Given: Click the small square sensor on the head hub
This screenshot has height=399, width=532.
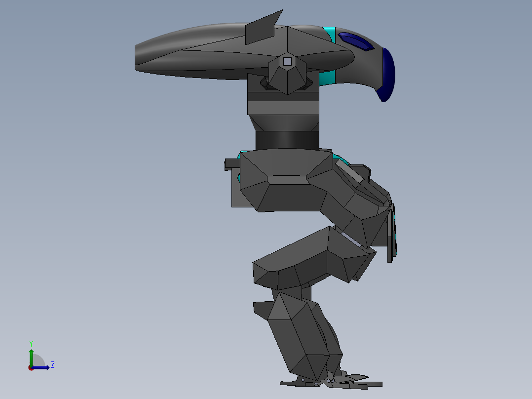Looking at the screenshot, I should pyautogui.click(x=287, y=61).
